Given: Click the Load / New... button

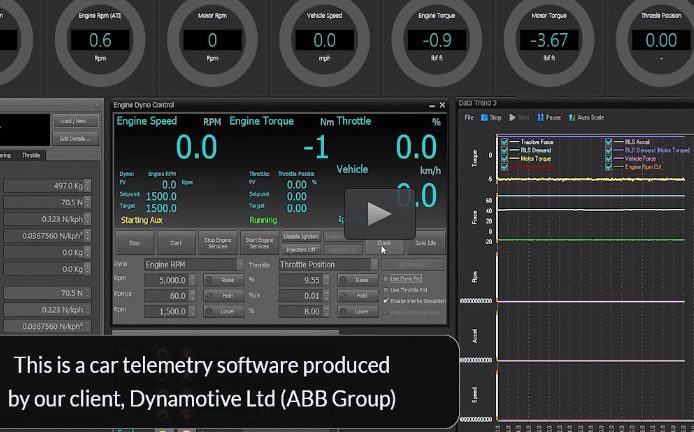Looking at the screenshot, I should (x=76, y=121).
